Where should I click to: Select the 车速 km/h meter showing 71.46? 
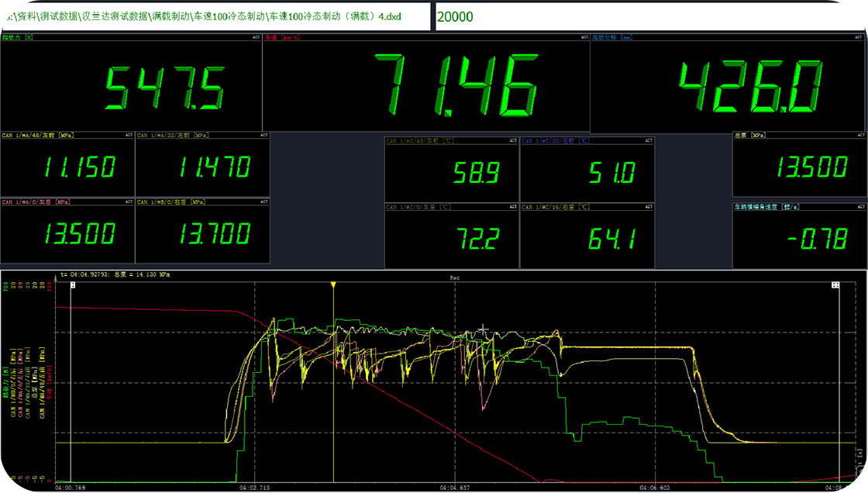(425, 82)
